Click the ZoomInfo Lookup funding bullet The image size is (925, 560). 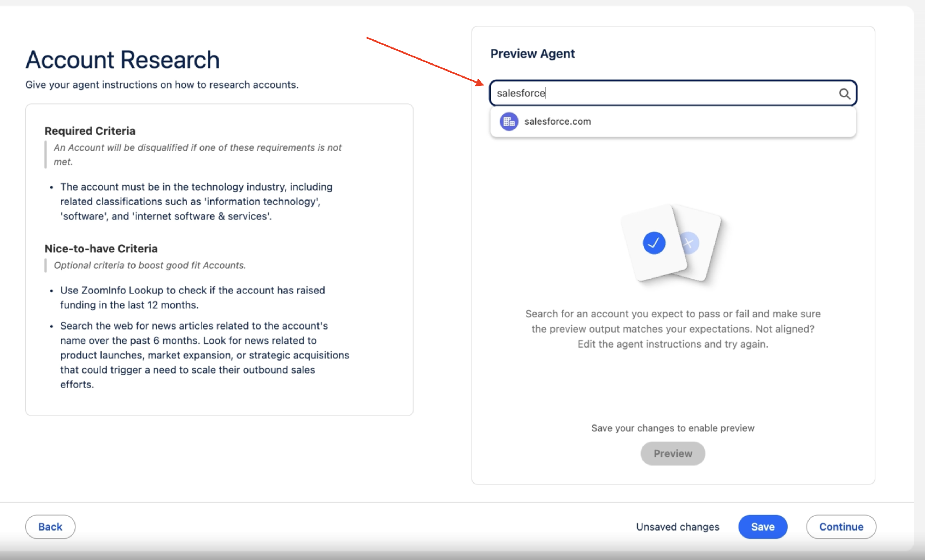pos(193,297)
